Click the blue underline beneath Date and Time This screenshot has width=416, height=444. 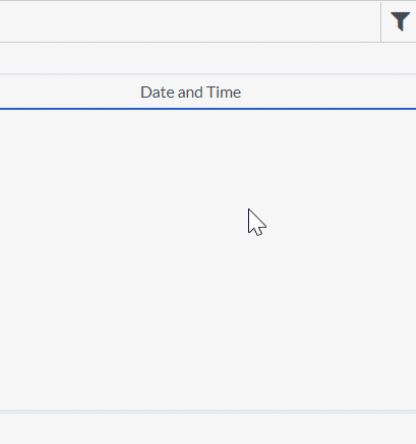tap(208, 109)
